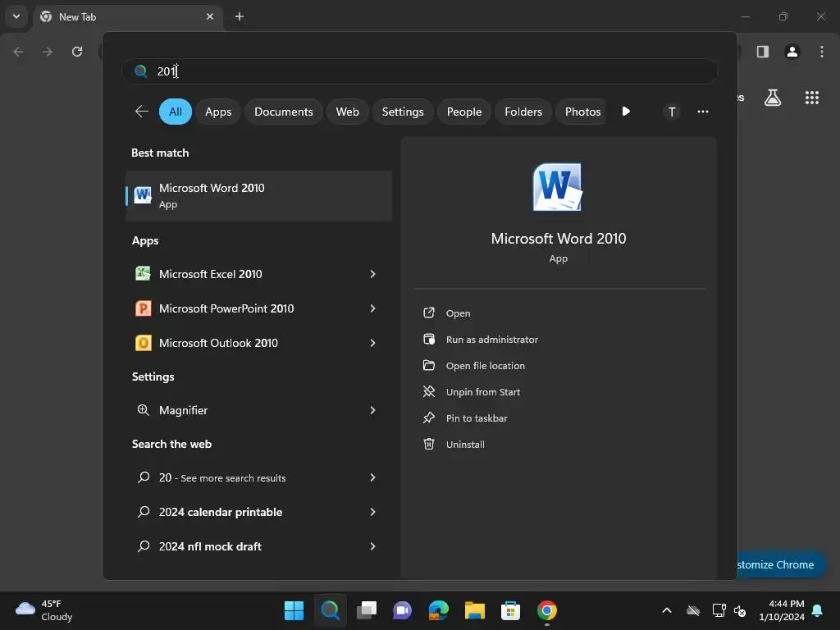This screenshot has height=630, width=840.
Task: Open Microsoft Store from taskbar
Action: [510, 610]
